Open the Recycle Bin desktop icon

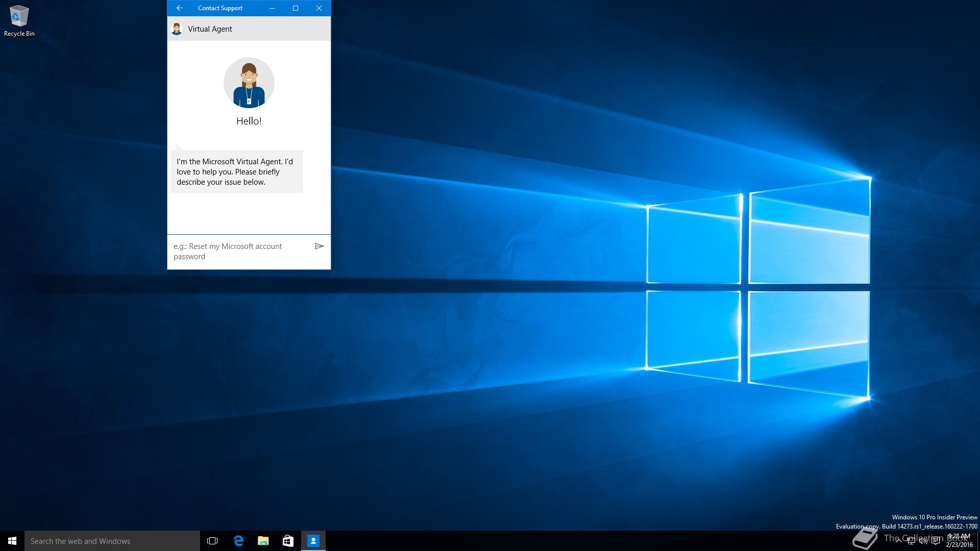tap(19, 20)
